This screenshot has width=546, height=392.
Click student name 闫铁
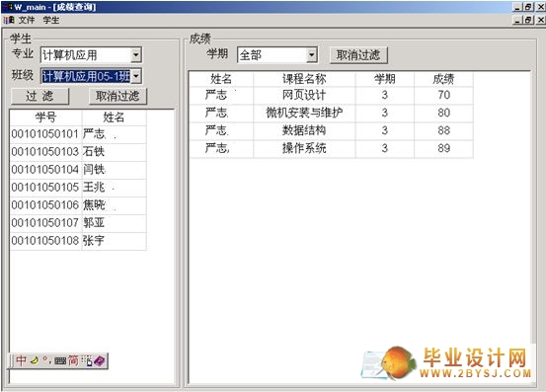click(x=94, y=170)
